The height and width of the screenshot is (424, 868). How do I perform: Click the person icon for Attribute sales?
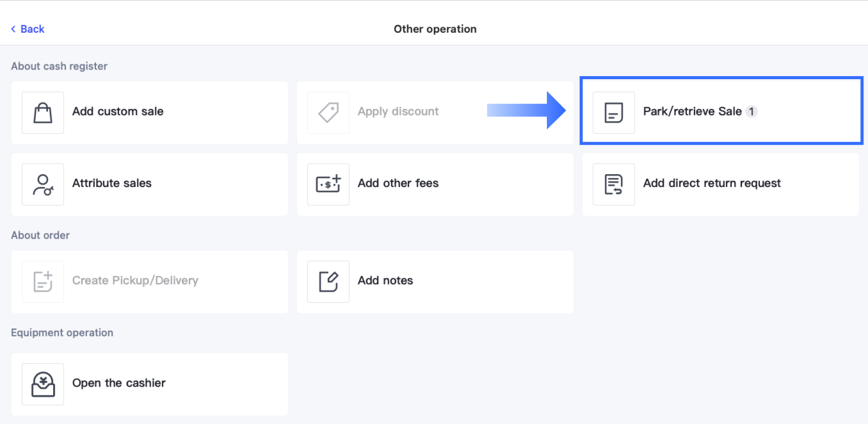[43, 184]
